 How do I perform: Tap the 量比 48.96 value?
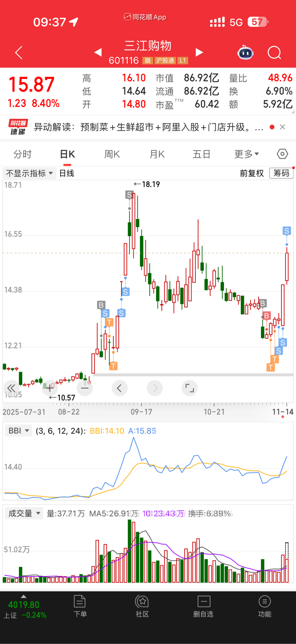click(x=280, y=78)
